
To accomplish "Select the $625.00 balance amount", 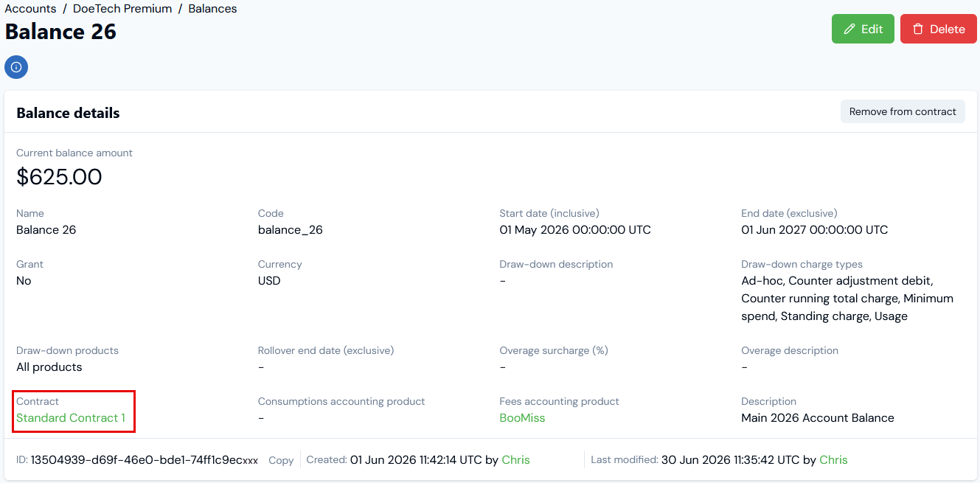I will [59, 177].
